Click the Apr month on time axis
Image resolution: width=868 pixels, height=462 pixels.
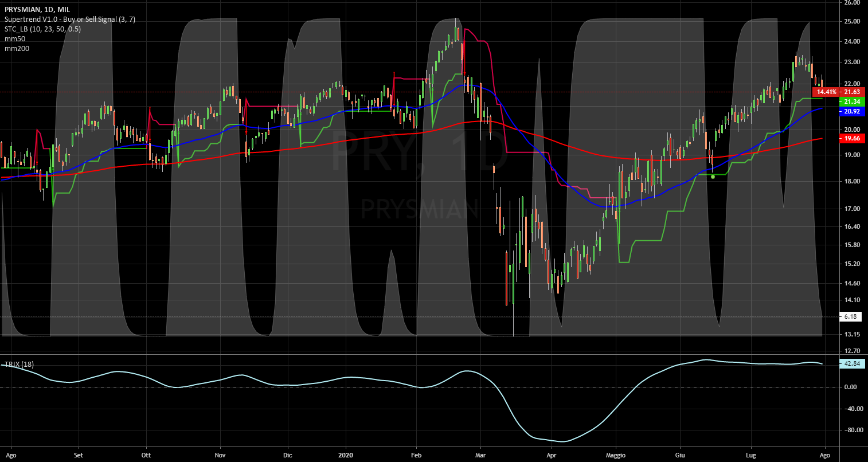pos(552,455)
